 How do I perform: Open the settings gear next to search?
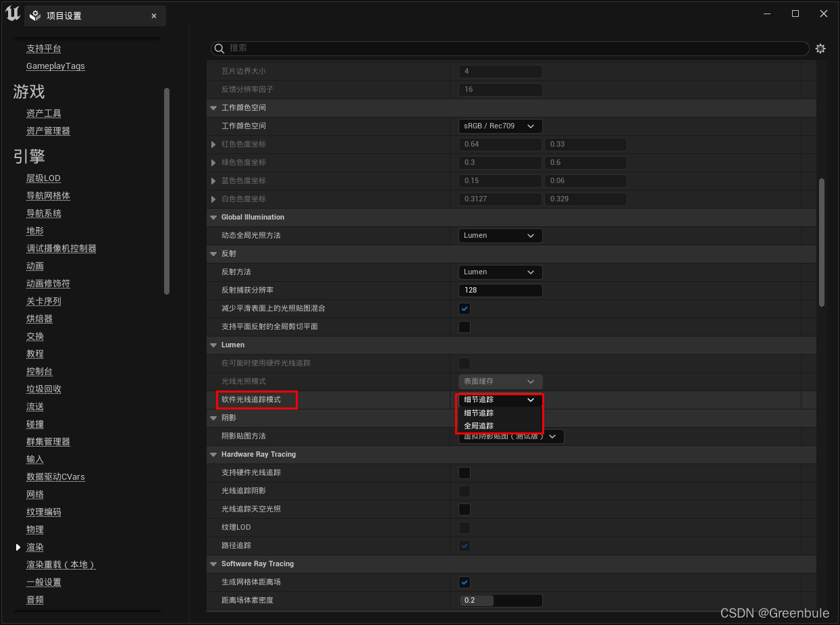point(820,49)
